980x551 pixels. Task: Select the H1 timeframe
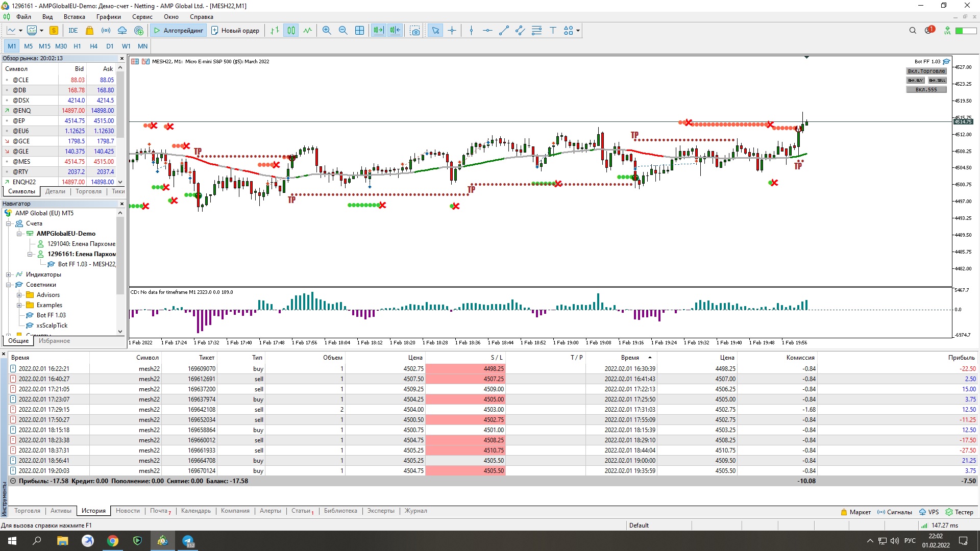coord(77,46)
